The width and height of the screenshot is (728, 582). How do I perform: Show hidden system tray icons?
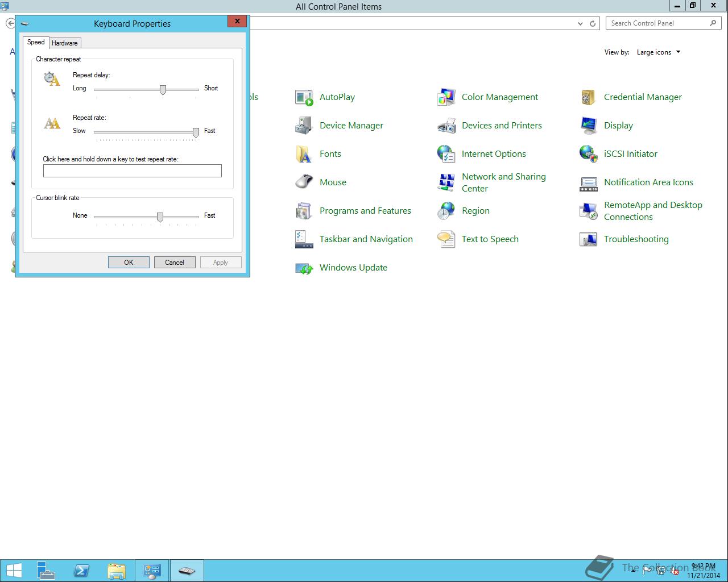point(633,570)
